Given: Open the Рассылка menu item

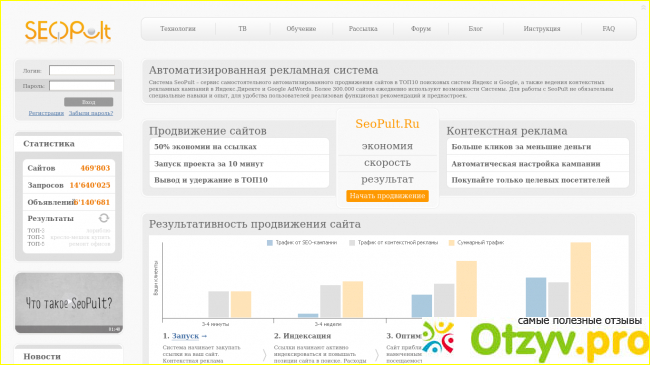Looking at the screenshot, I should click(x=363, y=29).
